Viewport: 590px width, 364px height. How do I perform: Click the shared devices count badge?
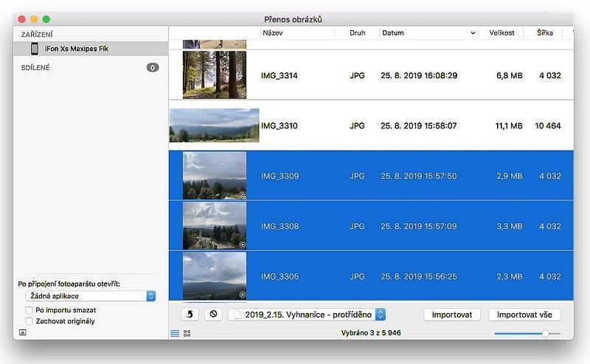click(x=153, y=68)
